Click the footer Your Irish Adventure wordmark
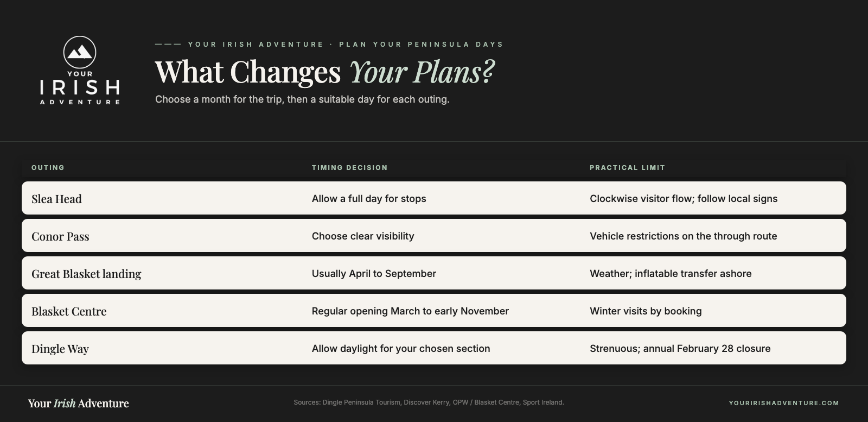 [x=79, y=403]
